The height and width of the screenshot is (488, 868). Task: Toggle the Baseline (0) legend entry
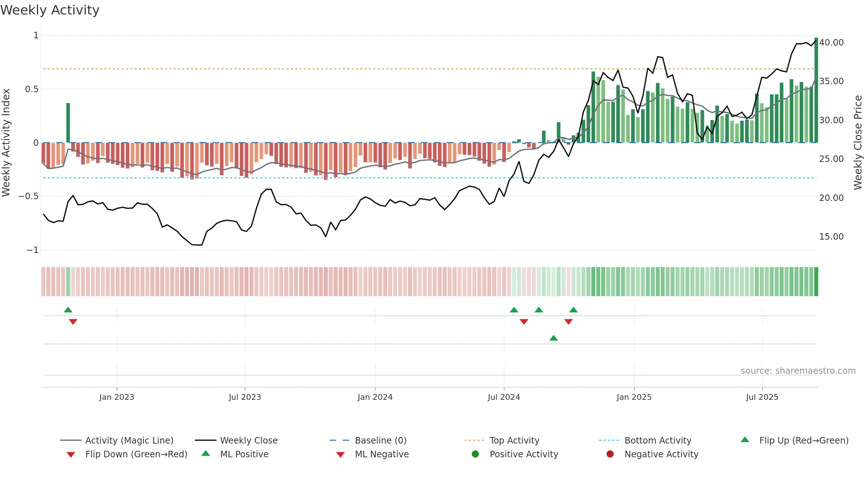368,440
